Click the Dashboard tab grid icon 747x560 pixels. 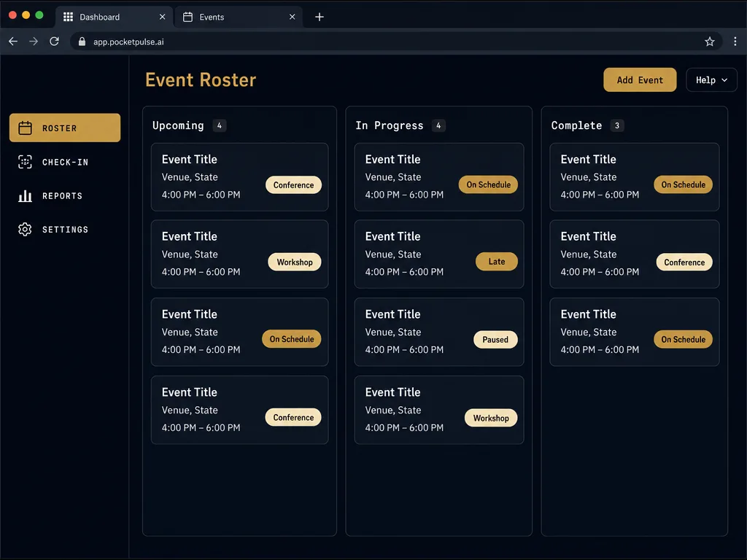[x=68, y=17]
